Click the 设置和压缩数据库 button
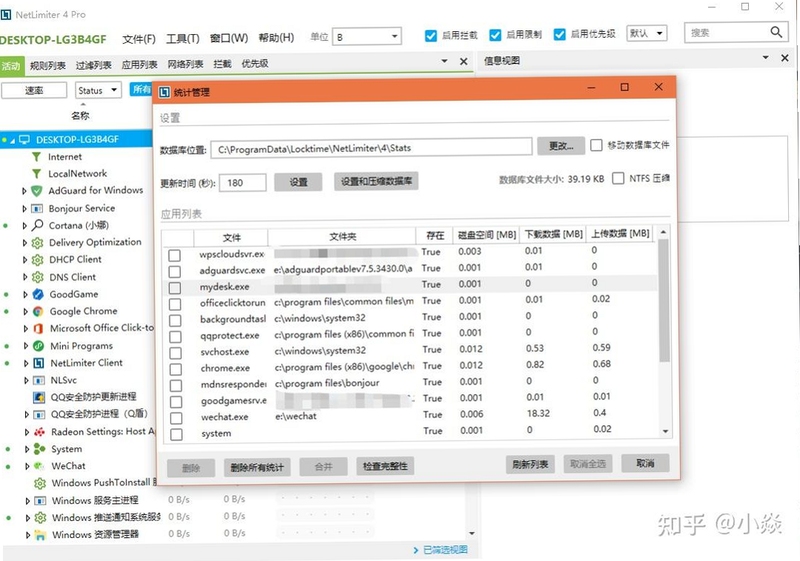The height and width of the screenshot is (561, 800). tap(376, 181)
